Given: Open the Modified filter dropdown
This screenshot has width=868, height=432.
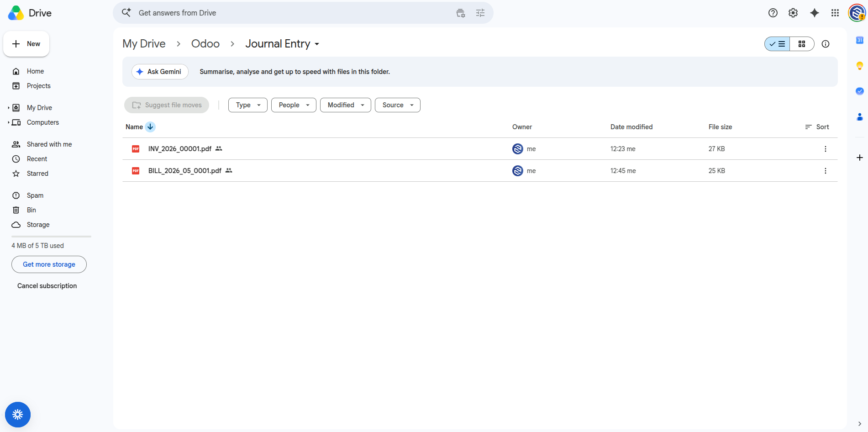Looking at the screenshot, I should click(x=346, y=105).
